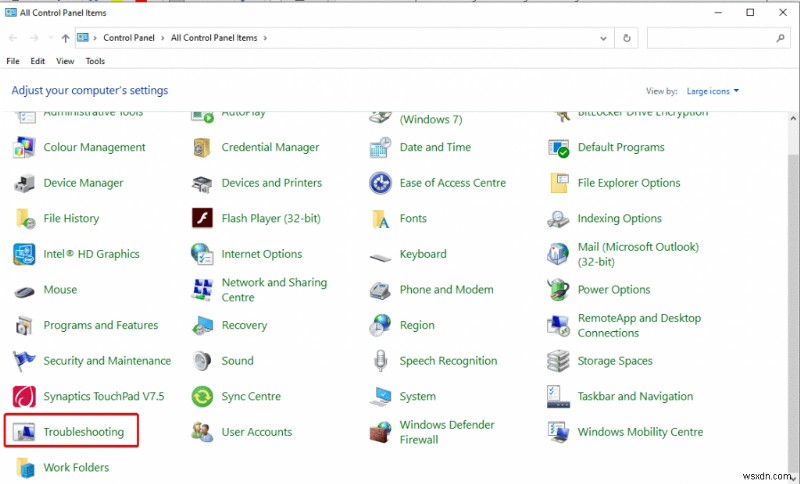Open the Keyboard icon

[x=380, y=258]
